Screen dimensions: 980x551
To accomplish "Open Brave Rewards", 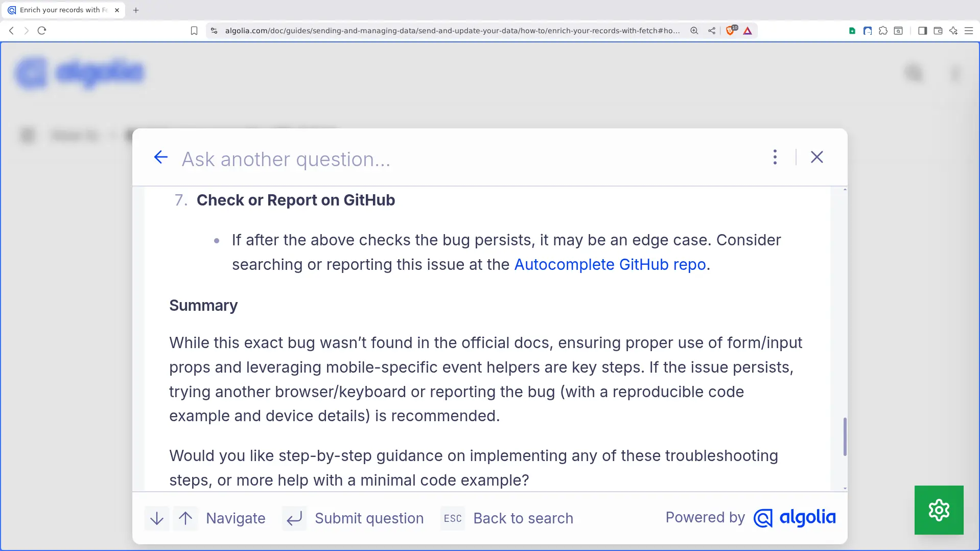I will [748, 31].
